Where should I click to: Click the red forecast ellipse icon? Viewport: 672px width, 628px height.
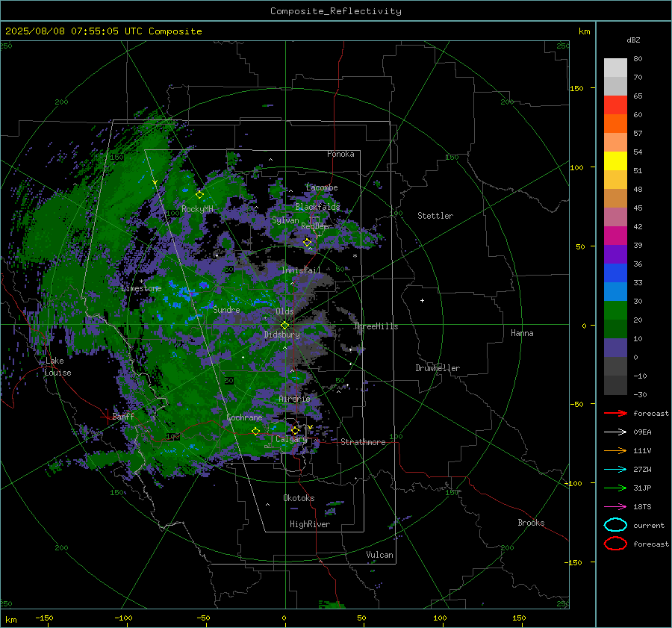click(615, 544)
